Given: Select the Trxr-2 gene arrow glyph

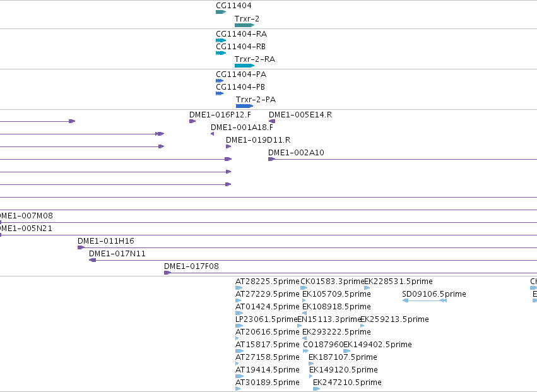Looking at the screenshot, I should (x=245, y=25).
